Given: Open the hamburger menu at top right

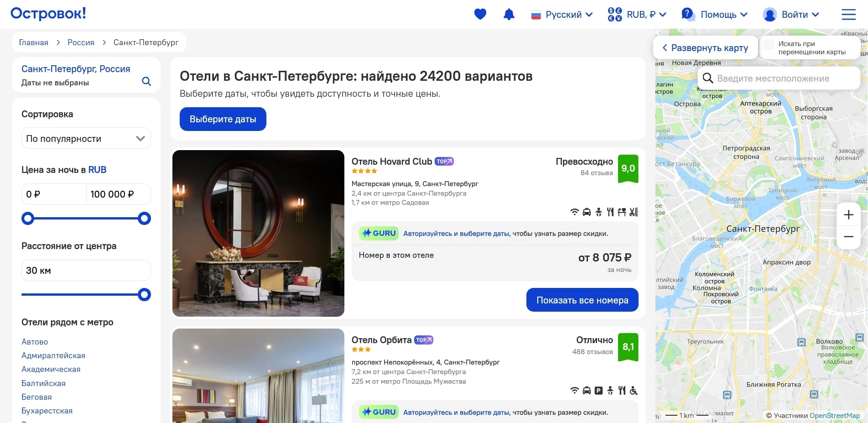Looking at the screenshot, I should [848, 14].
